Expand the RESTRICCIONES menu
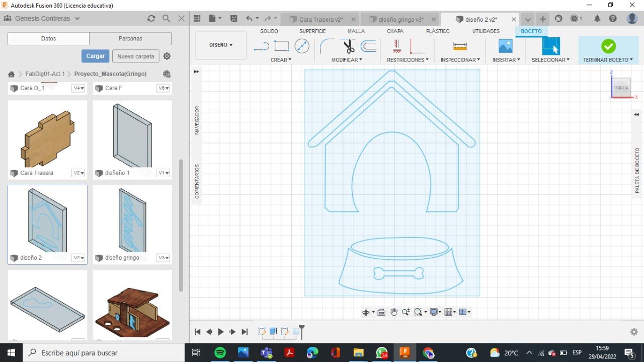This screenshot has height=362, width=644. tap(408, 60)
